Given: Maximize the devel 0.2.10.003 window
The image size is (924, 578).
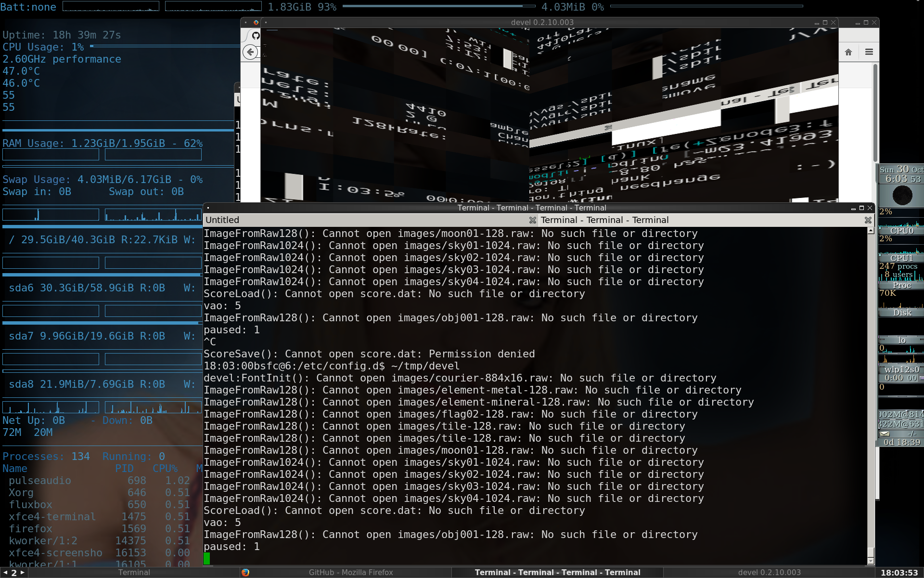Looking at the screenshot, I should pos(825,22).
